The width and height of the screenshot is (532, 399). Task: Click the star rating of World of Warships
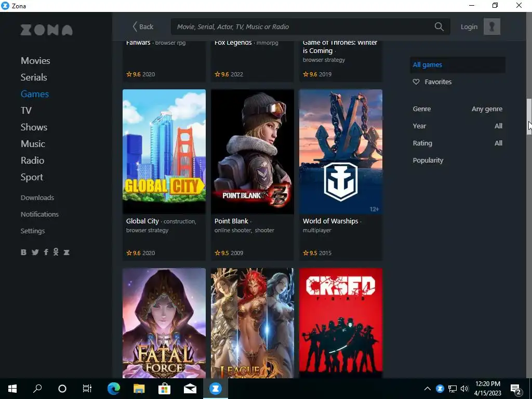pos(310,253)
